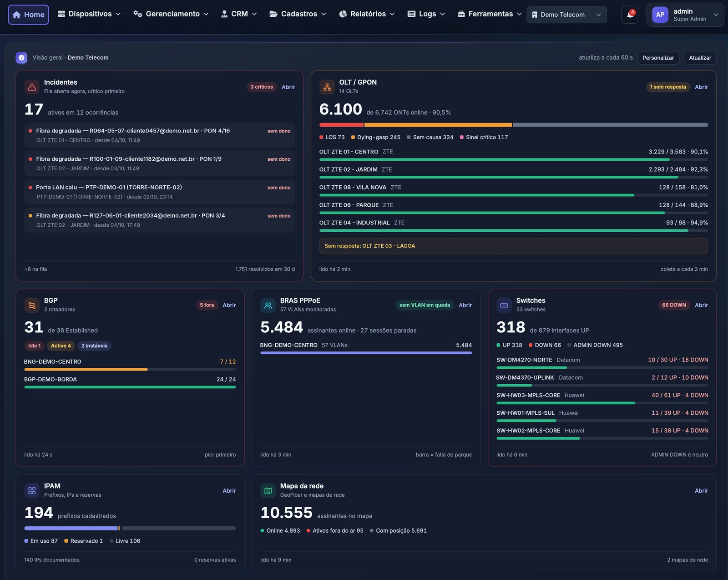Select the OLT ZTE 08 - VILA NOVA row

pos(513,190)
